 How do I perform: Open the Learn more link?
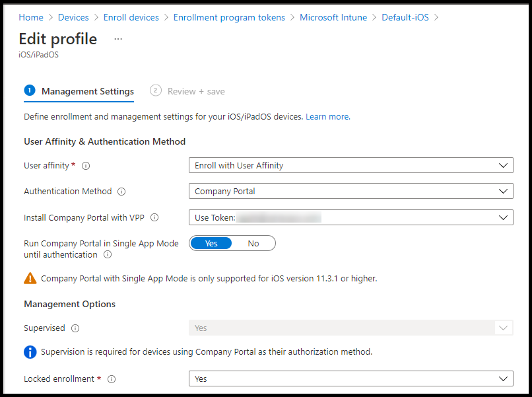(327, 116)
